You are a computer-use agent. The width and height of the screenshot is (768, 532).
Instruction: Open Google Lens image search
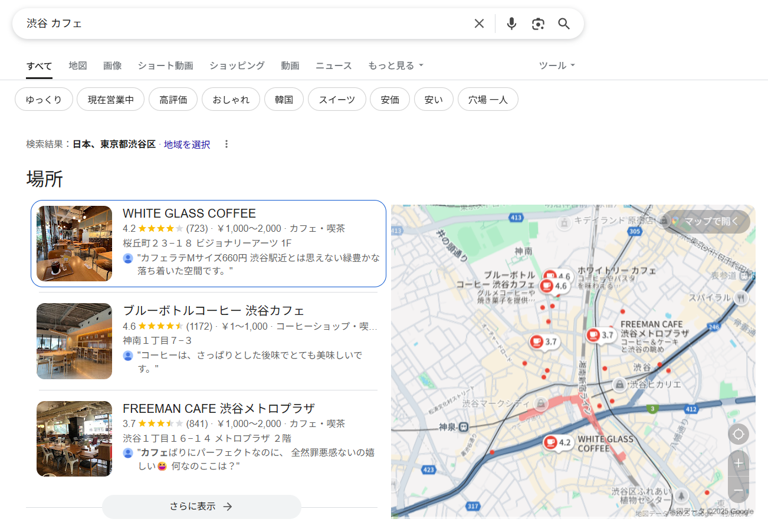tap(537, 23)
